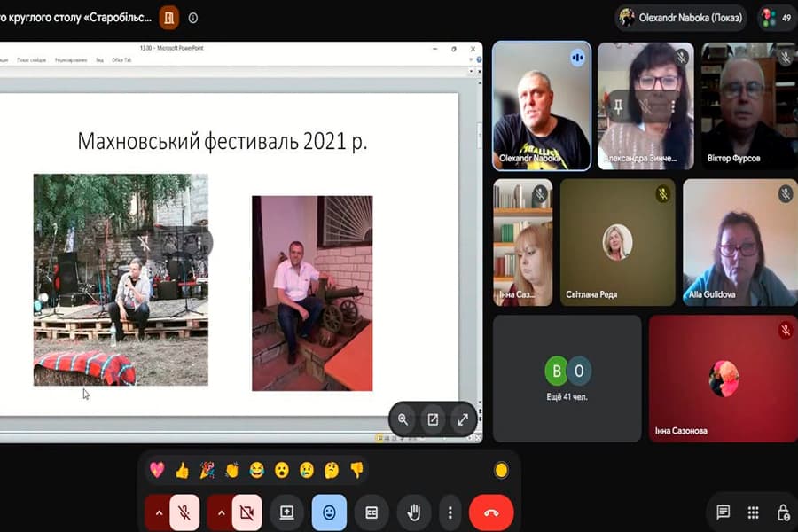Expand audio settings arrow beside microphone
This screenshot has width=798, height=532.
click(x=159, y=512)
